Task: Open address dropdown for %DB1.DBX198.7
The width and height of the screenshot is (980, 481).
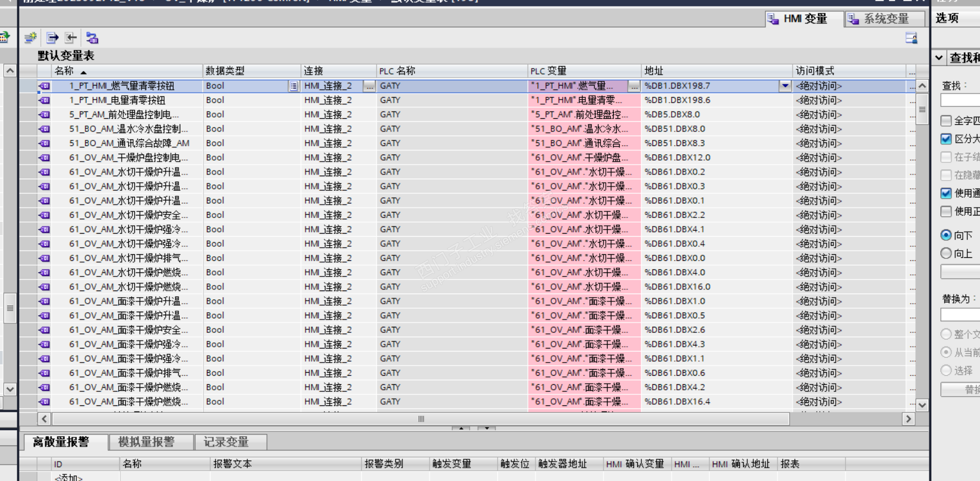Action: tap(785, 86)
